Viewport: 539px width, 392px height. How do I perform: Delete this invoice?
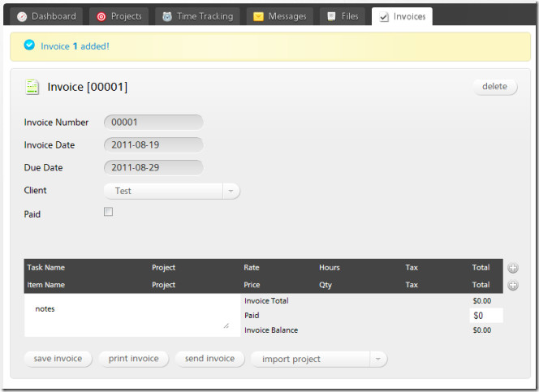click(495, 87)
